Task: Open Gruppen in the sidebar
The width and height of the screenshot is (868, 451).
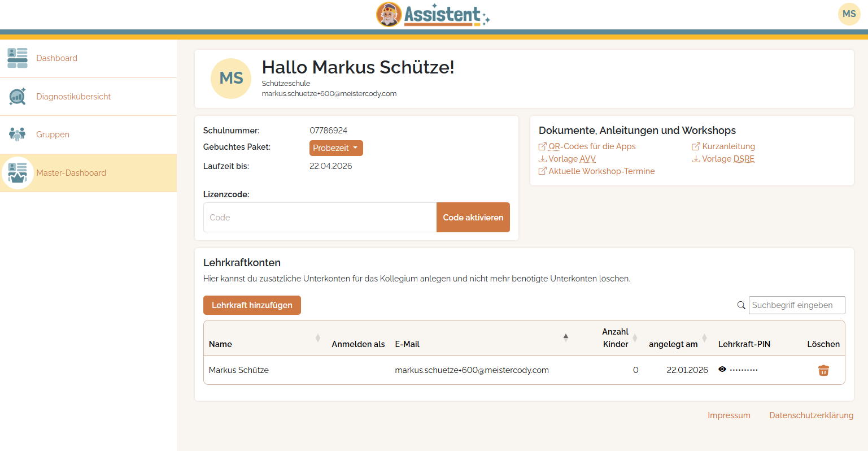Action: (x=53, y=135)
